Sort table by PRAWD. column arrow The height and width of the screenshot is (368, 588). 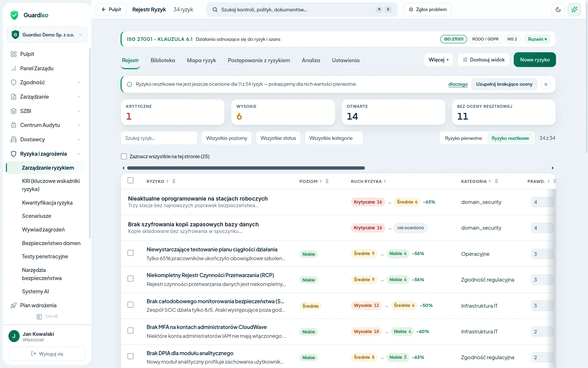tap(549, 181)
